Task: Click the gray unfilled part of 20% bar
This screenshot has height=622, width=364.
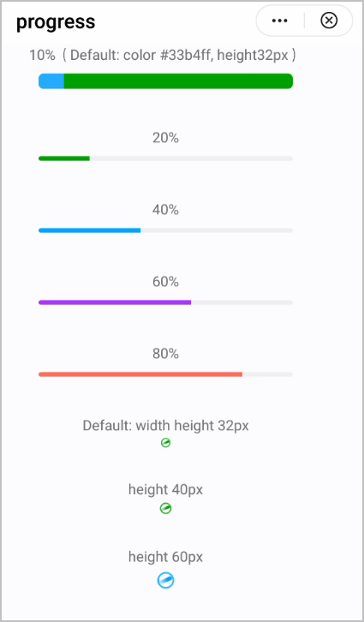Action: [192, 158]
